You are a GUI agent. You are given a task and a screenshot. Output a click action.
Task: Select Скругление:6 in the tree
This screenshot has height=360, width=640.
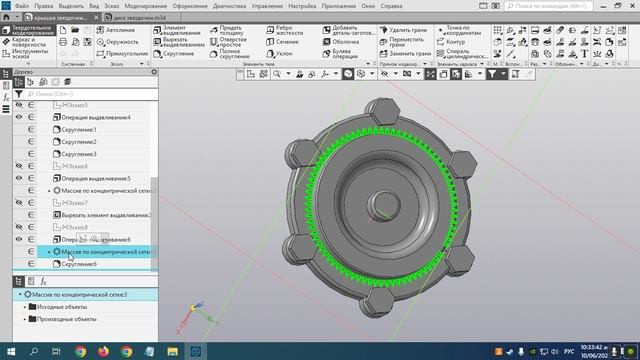tap(79, 264)
